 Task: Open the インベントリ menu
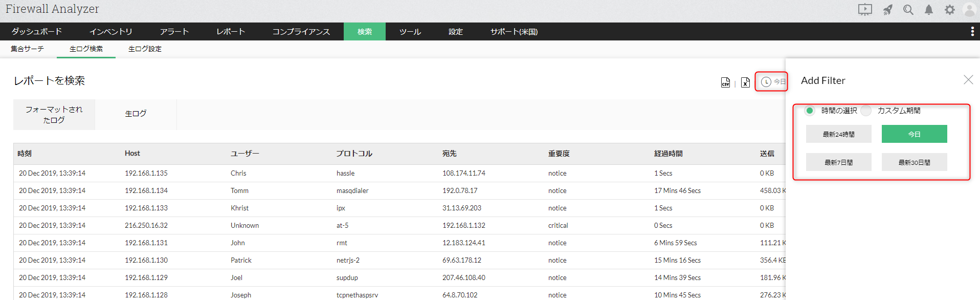point(111,32)
